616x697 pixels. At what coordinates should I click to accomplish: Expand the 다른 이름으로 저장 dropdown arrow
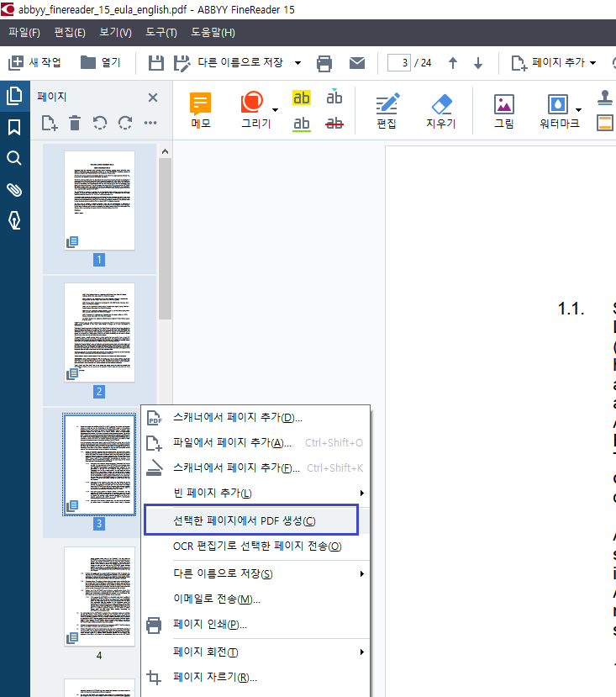point(297,63)
